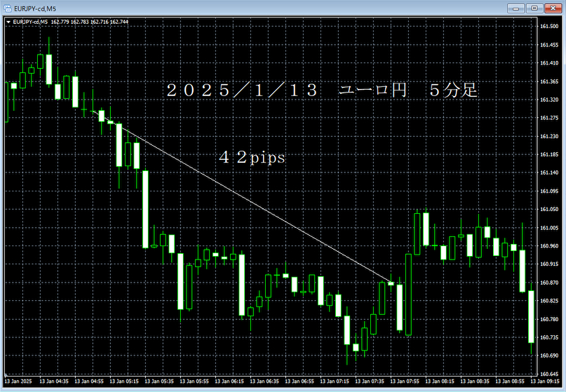
Task: Click the 161.320 price axis label
Action: (x=549, y=100)
